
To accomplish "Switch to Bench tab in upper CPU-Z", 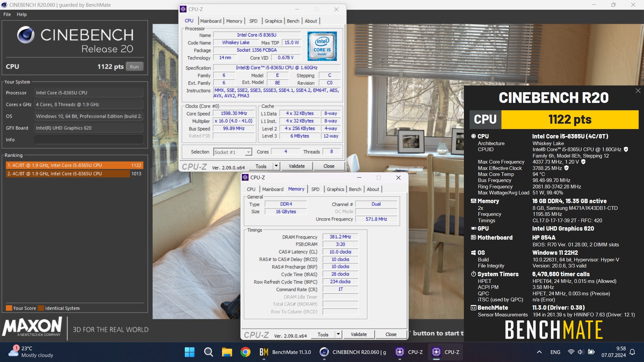I will tap(293, 21).
